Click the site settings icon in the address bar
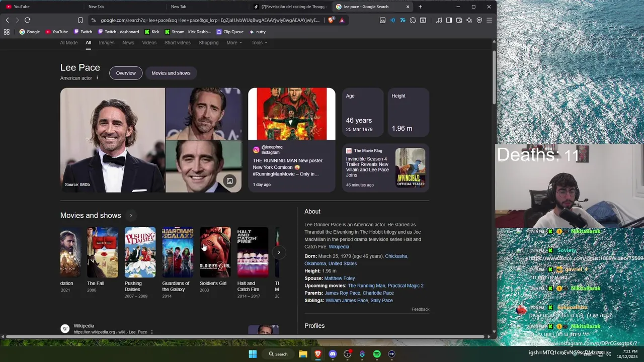The width and height of the screenshot is (644, 362). pyautogui.click(x=93, y=20)
